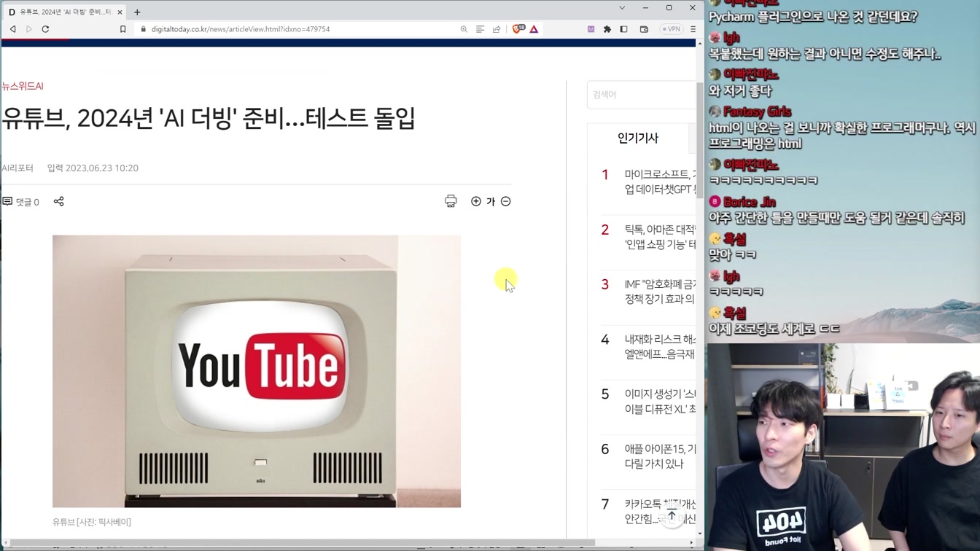Open site info via the padlock icon
This screenshot has width=980, height=551.
143,29
